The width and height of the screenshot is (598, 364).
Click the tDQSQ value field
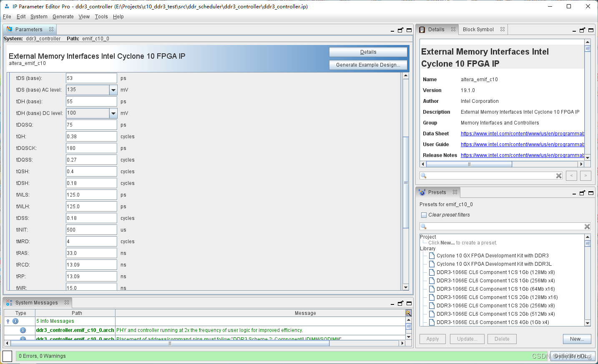(91, 125)
